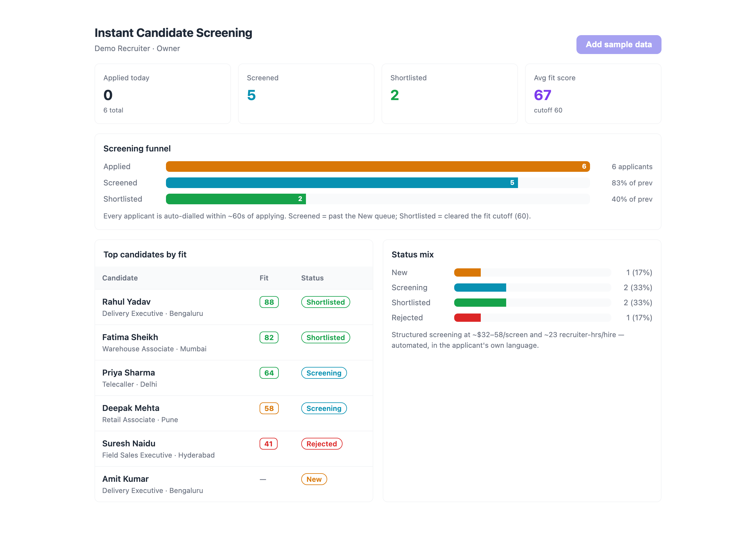The height and width of the screenshot is (555, 756).
Task: Open the Shortlisted stat card
Action: click(x=449, y=94)
